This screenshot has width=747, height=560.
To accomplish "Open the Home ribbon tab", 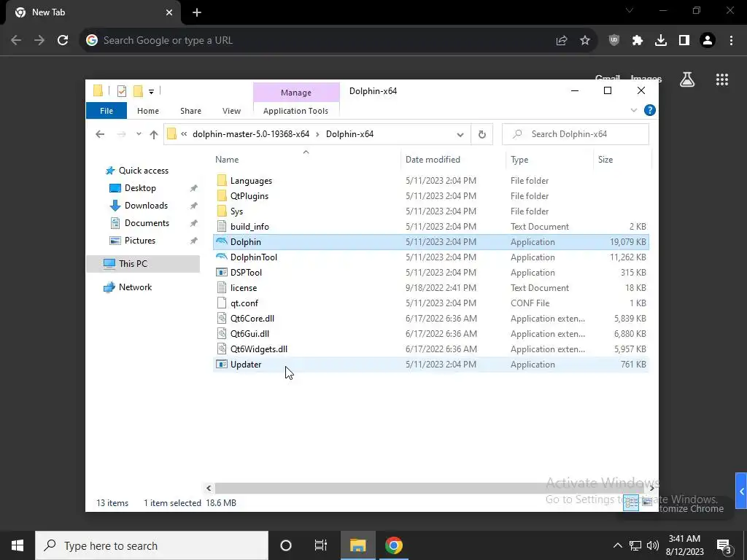I will [x=147, y=111].
